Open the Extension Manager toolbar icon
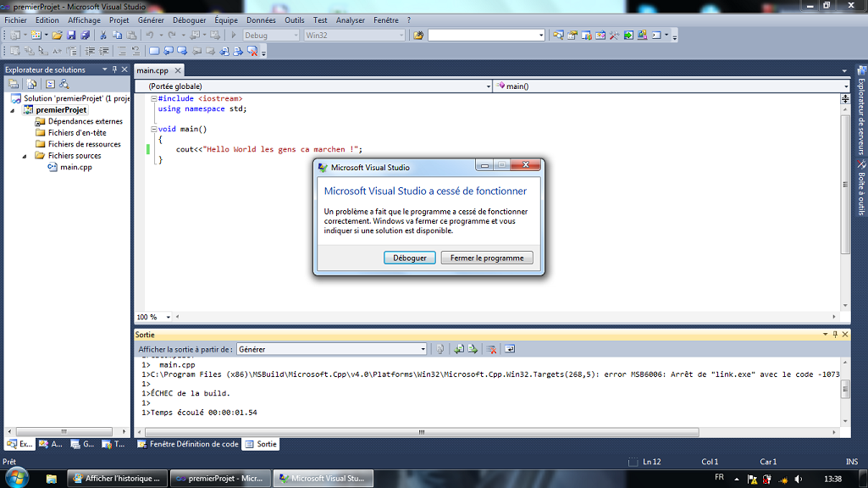868x488 pixels. click(642, 35)
